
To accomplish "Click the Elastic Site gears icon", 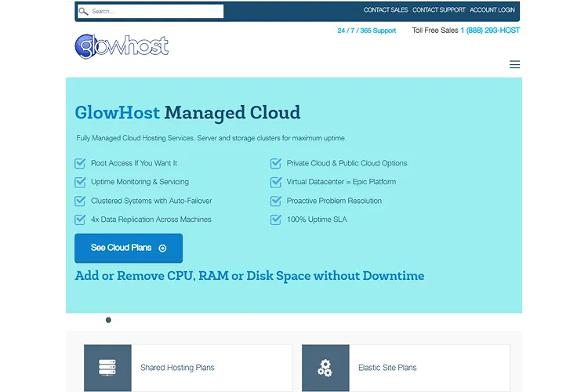I will [x=325, y=368].
